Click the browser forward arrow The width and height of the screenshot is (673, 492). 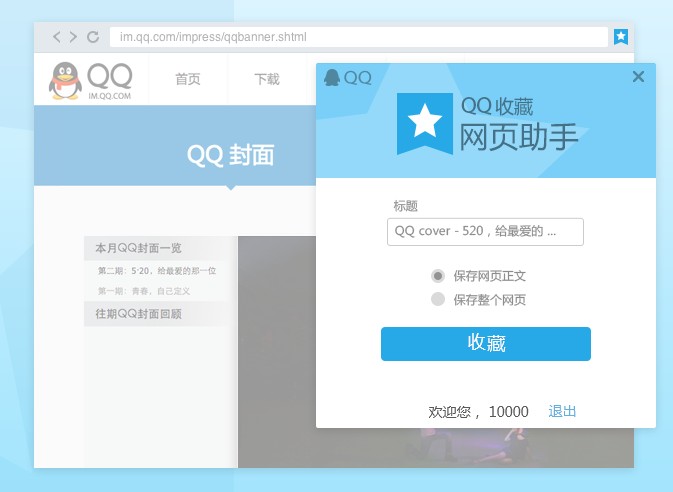coord(73,37)
